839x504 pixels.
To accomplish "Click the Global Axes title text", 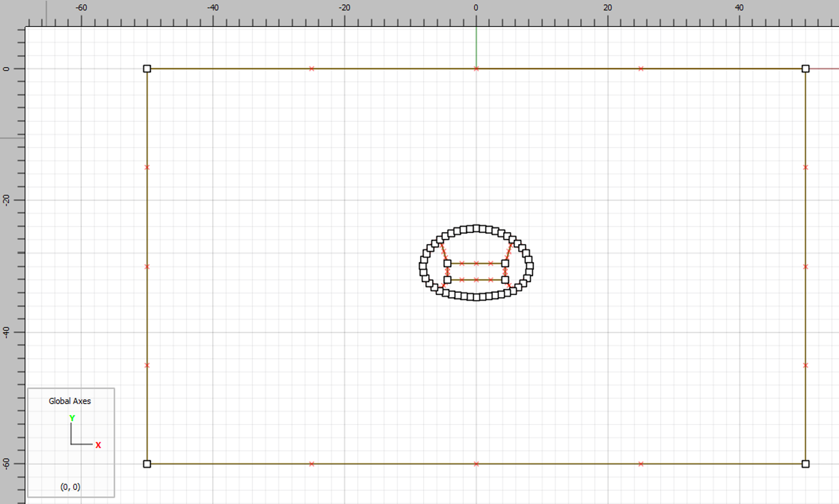I will (x=70, y=401).
